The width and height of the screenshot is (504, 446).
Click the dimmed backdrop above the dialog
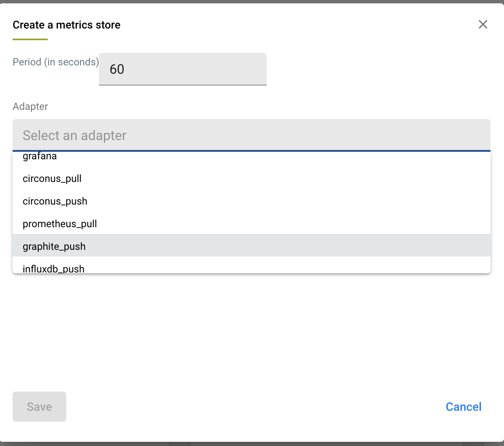tap(252, 1)
